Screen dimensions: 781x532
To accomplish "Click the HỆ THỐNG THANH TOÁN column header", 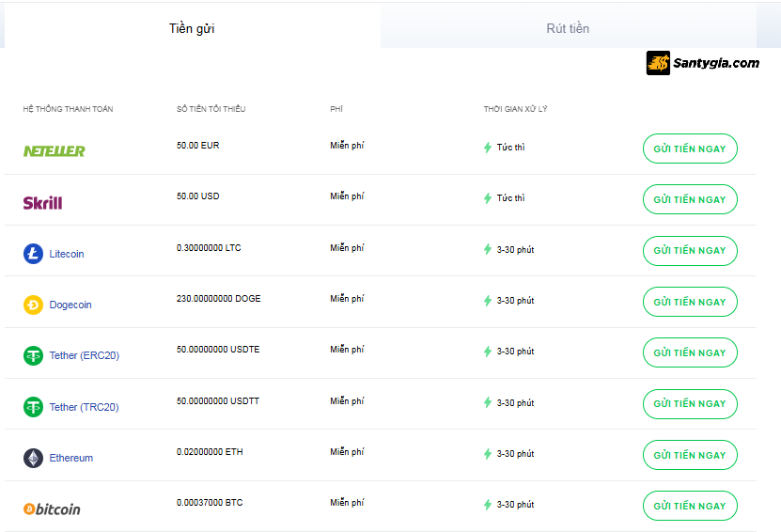I will pyautogui.click(x=68, y=109).
